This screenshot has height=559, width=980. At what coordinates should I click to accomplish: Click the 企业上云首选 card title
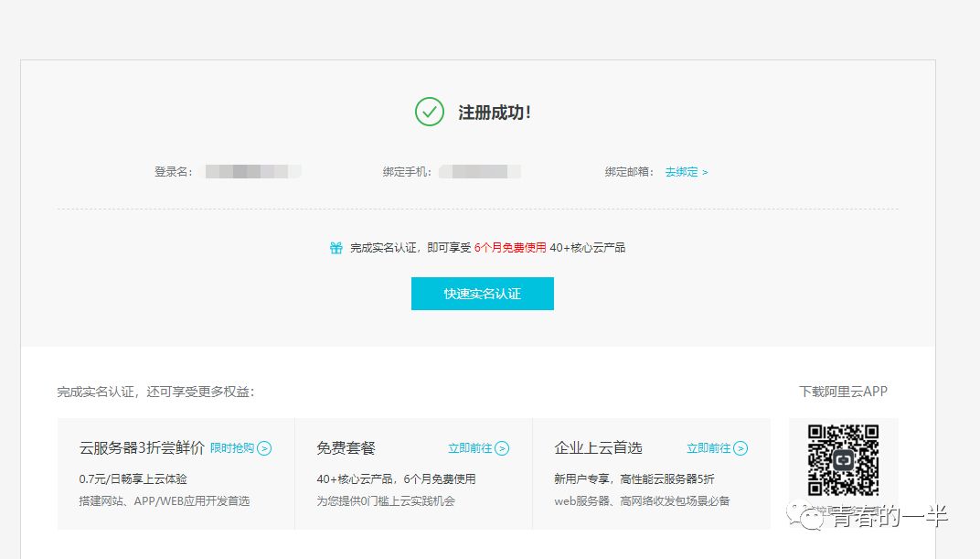[x=598, y=447]
